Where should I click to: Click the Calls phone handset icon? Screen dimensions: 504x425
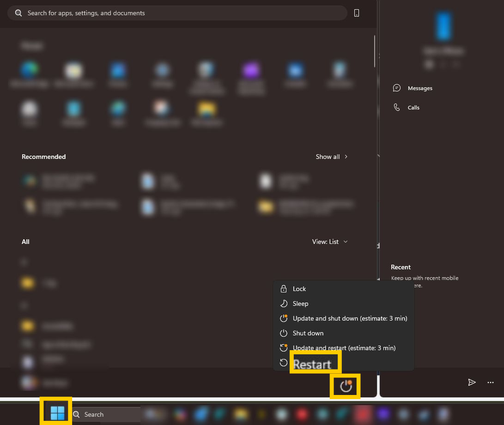coord(397,107)
